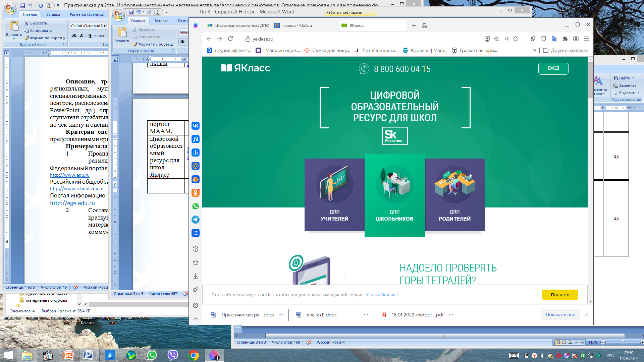The width and height of the screenshot is (644, 362).
Task: Open the Узнать больше cookies link
Action: [x=382, y=295]
